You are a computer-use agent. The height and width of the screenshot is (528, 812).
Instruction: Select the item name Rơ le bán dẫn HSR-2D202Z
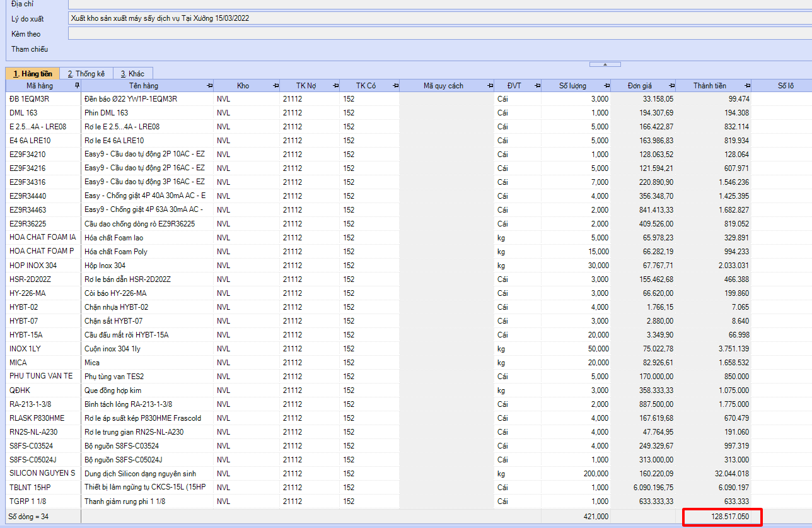click(127, 279)
